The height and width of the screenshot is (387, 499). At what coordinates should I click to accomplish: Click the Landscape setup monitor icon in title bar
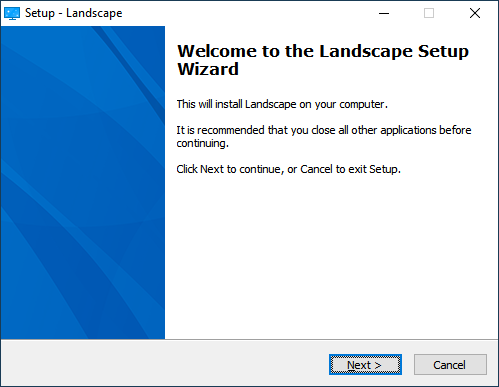pos(12,13)
